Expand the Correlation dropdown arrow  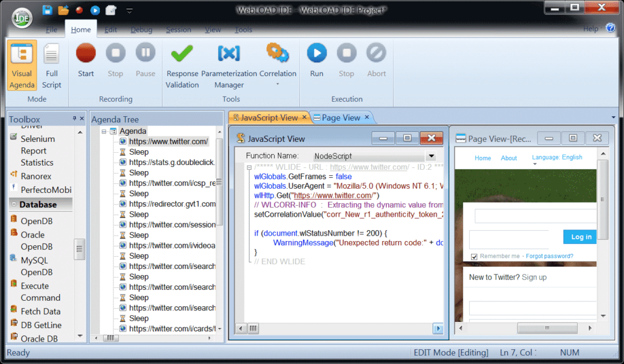[x=278, y=84]
